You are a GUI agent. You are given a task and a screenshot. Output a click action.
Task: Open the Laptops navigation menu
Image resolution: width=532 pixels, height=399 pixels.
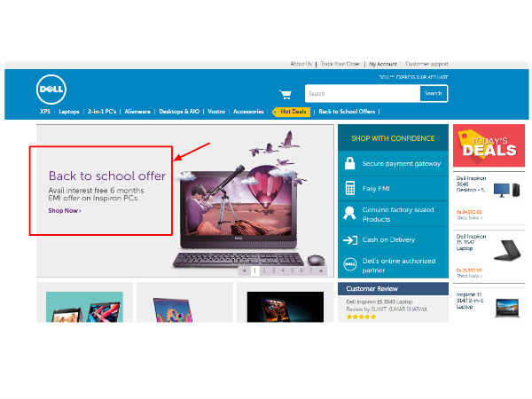pyautogui.click(x=69, y=112)
